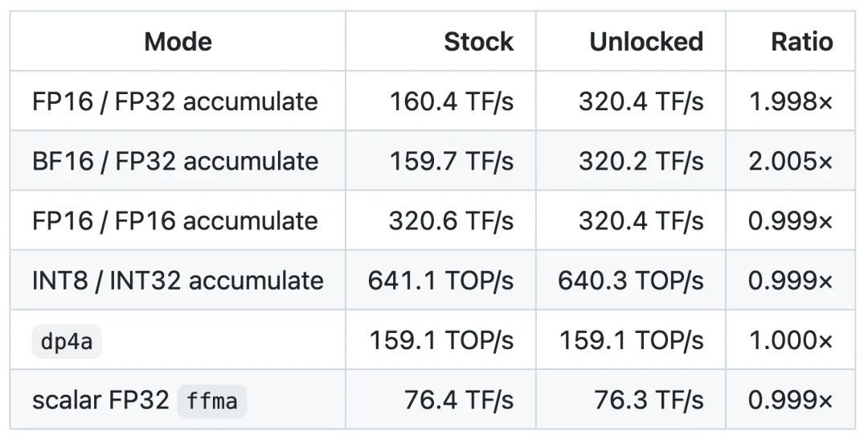The image size is (868, 440).
Task: Click the dp4a code label
Action: [67, 341]
